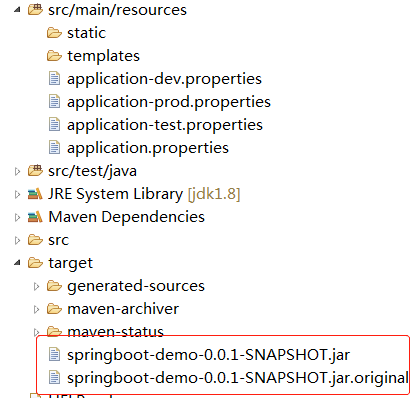This screenshot has width=420, height=398.
Task: Click the src folder icon
Action: point(35,240)
